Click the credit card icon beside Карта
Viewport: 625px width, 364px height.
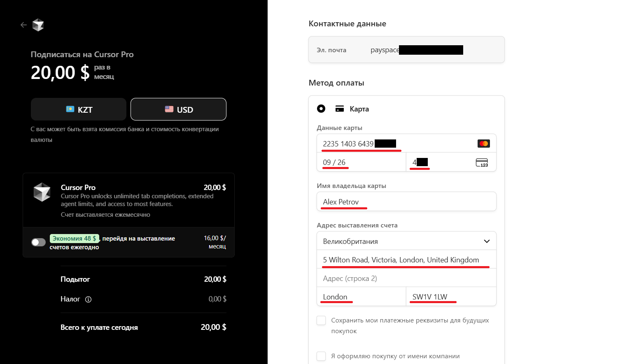pyautogui.click(x=340, y=109)
